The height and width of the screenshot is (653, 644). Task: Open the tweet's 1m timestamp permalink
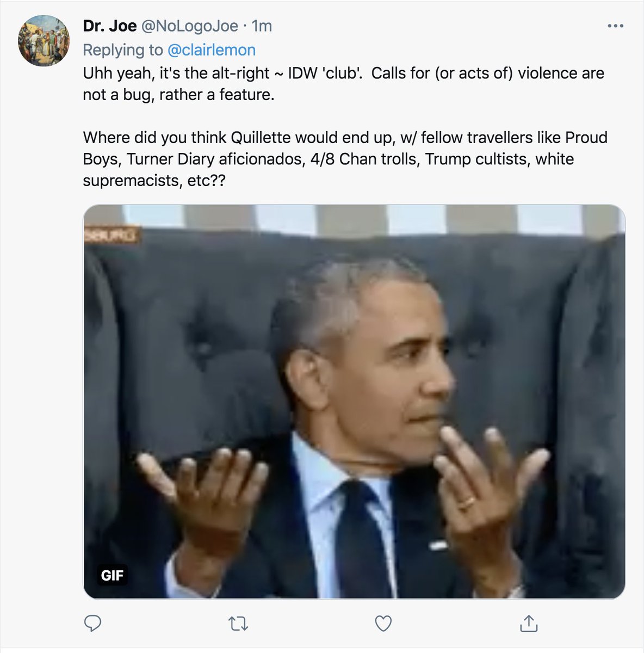click(262, 26)
